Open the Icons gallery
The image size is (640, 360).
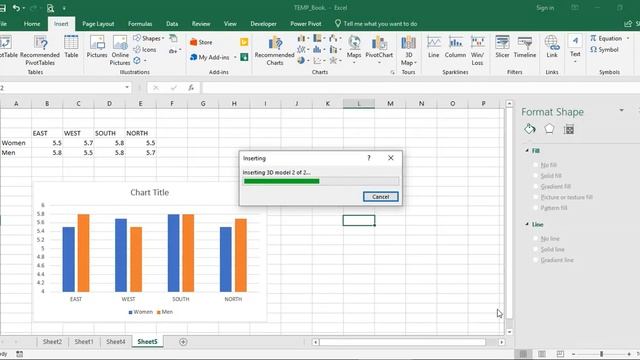click(145, 49)
